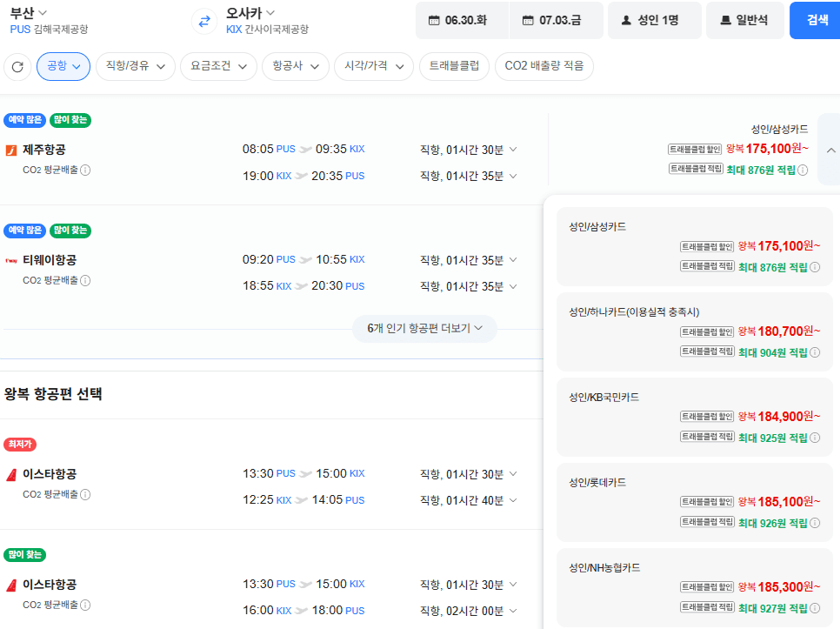Reset filters with the refresh icon
The height and width of the screenshot is (629, 840).
tap(17, 67)
